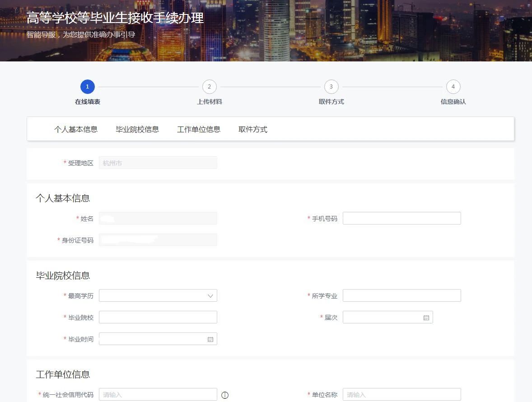Open the 届次 date picker field
Image resolution: width=532 pixels, height=402 pixels.
[382, 318]
